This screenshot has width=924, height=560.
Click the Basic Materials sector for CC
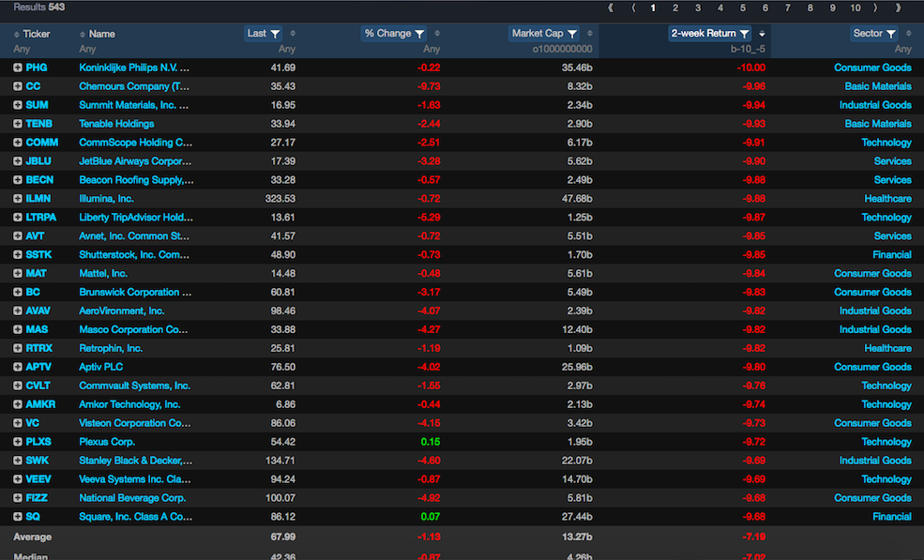(x=878, y=86)
